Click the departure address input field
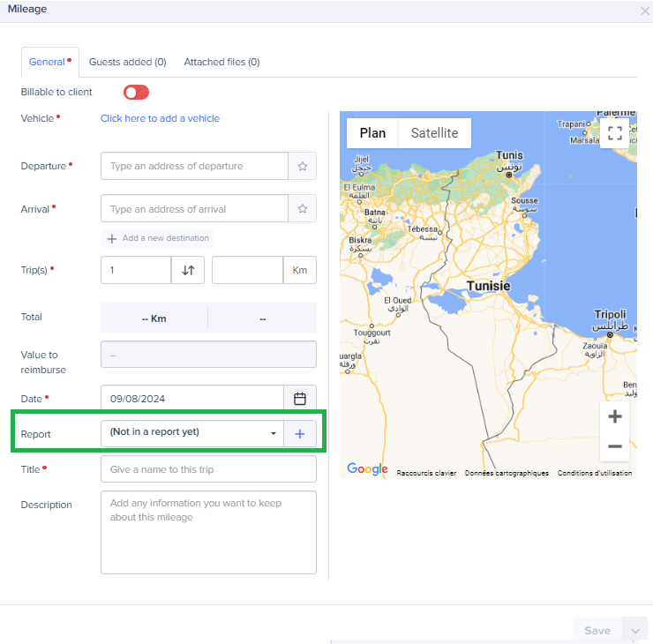 point(194,166)
